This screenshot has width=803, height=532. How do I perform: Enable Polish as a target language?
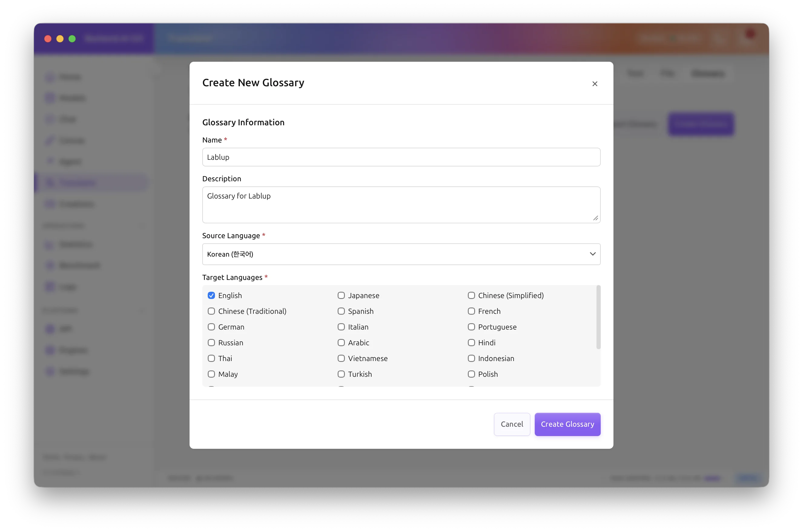471,374
